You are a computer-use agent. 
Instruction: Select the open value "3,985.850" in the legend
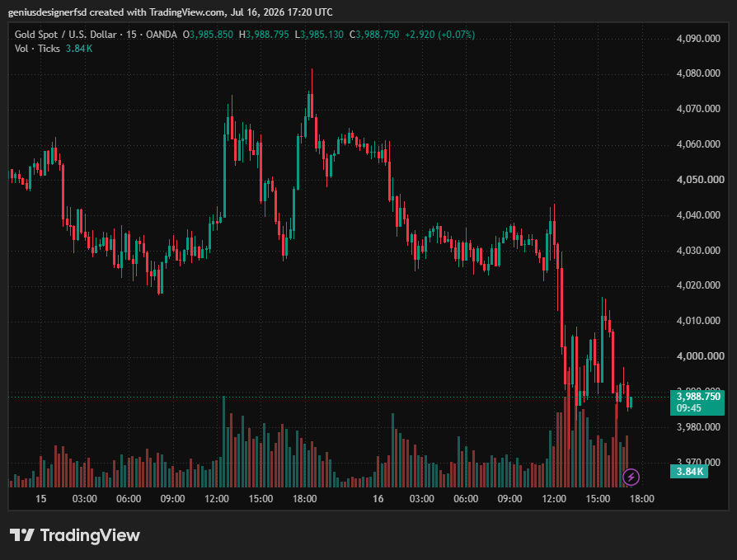point(212,35)
